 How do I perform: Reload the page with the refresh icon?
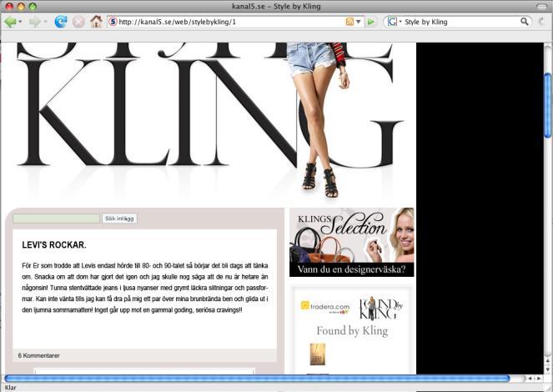(x=61, y=22)
